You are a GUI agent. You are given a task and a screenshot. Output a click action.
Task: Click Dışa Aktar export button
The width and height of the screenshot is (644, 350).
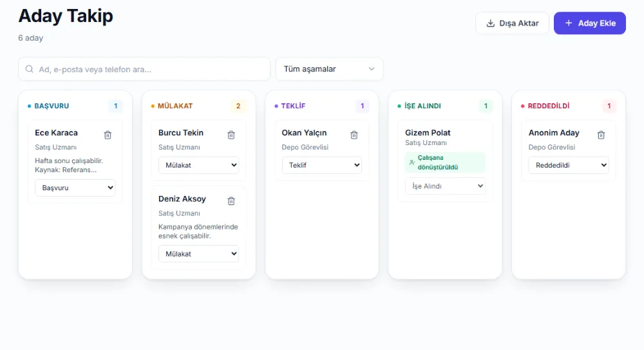click(512, 23)
